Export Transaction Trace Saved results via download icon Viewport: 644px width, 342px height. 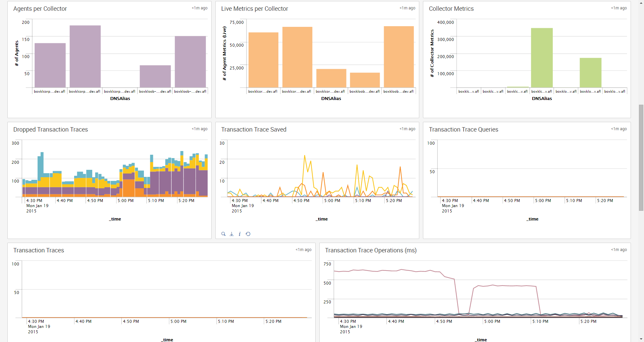231,234
